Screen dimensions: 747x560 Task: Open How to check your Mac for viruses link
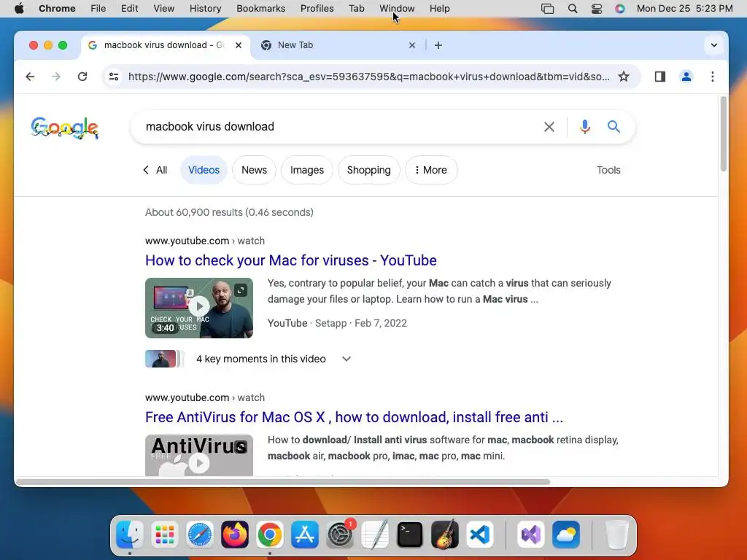(x=290, y=260)
